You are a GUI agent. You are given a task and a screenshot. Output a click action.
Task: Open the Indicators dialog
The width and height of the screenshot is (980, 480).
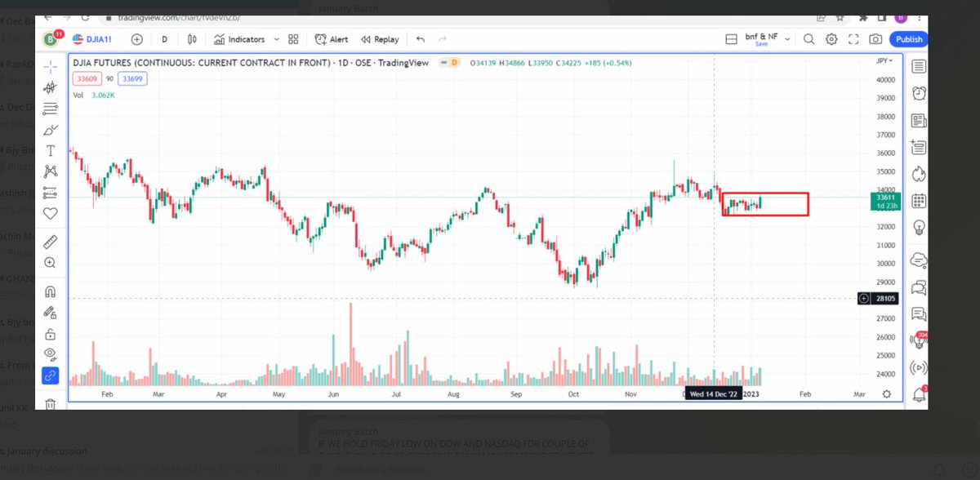(x=239, y=38)
